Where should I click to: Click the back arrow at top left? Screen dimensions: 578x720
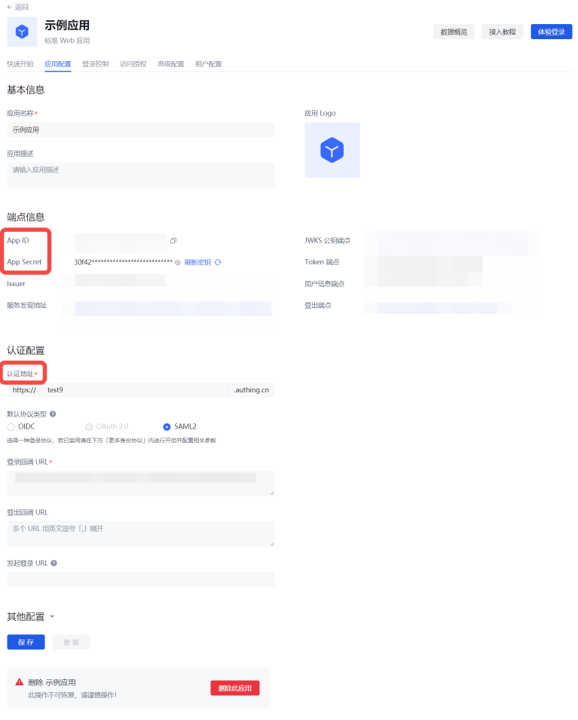point(9,7)
